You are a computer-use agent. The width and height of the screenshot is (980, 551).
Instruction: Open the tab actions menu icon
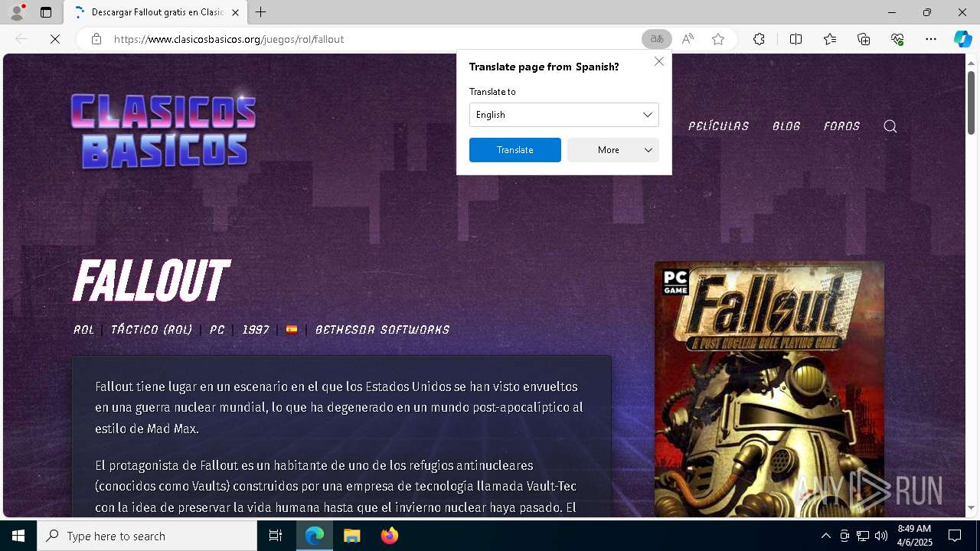tap(46, 12)
